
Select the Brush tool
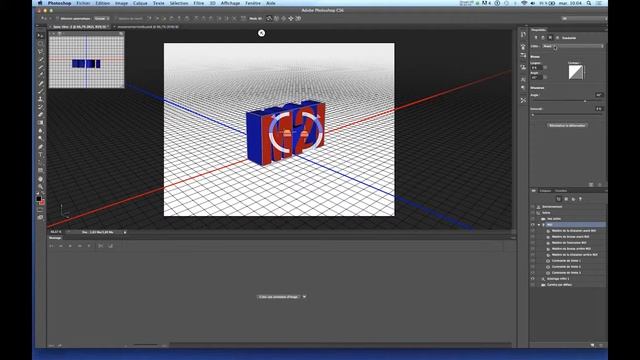coord(40,91)
